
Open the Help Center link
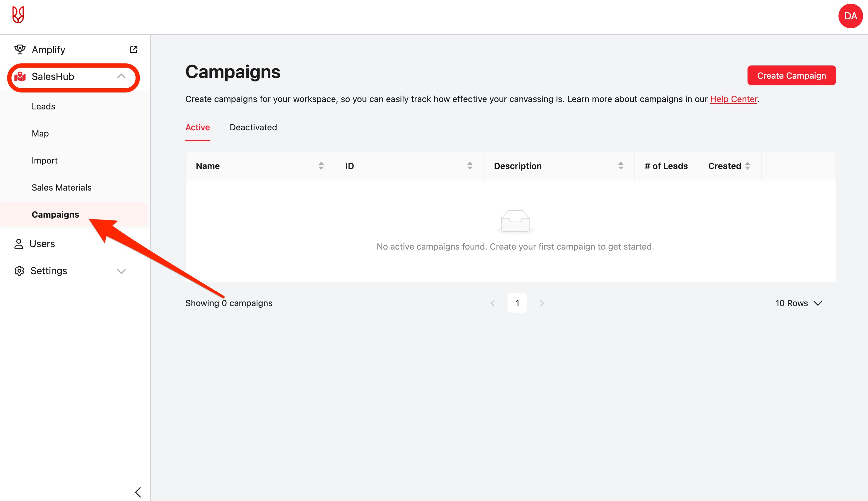pyautogui.click(x=733, y=99)
